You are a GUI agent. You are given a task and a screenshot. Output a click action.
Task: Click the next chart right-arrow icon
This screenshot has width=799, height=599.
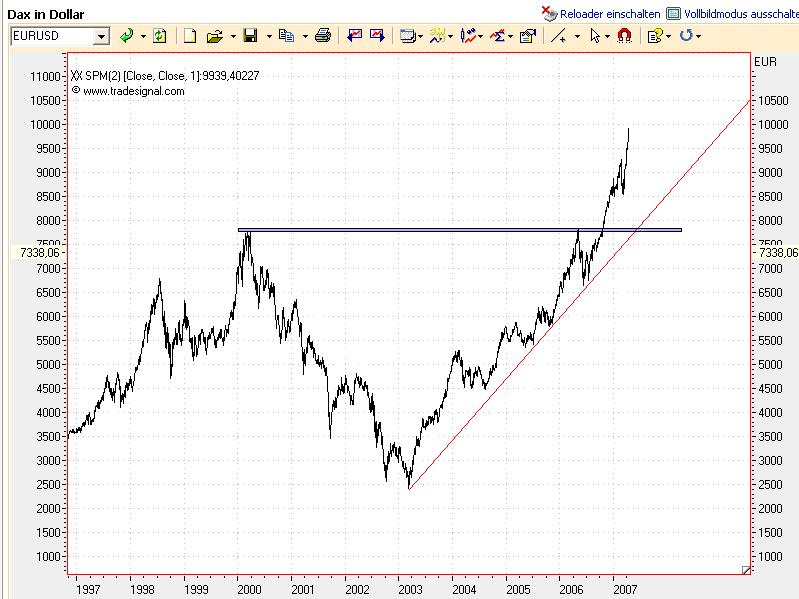click(377, 35)
